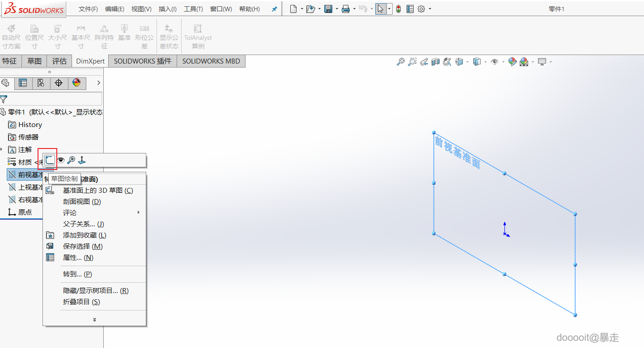Open the View Settings dropdown arrow
644x348 pixels.
coord(551,62)
